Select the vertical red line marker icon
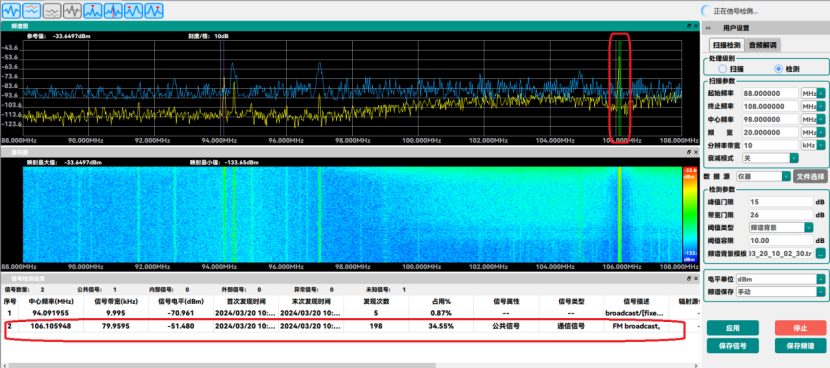The width and height of the screenshot is (830, 368). point(113,11)
